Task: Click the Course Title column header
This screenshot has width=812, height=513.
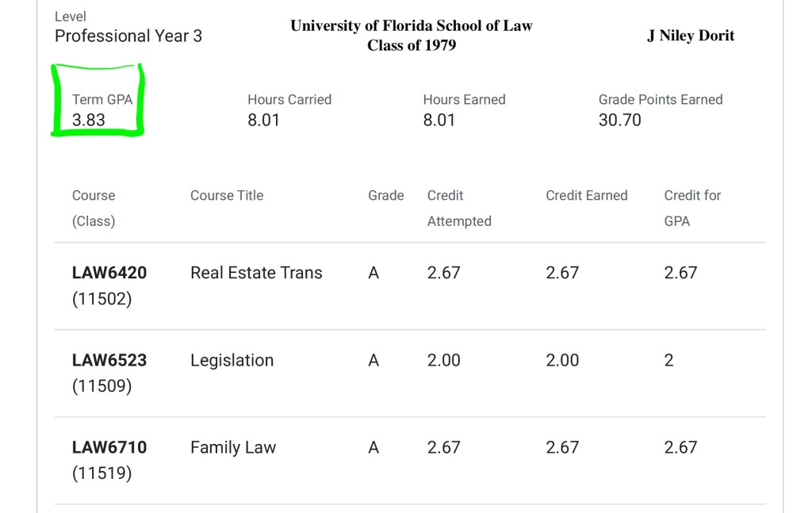Action: point(227,195)
